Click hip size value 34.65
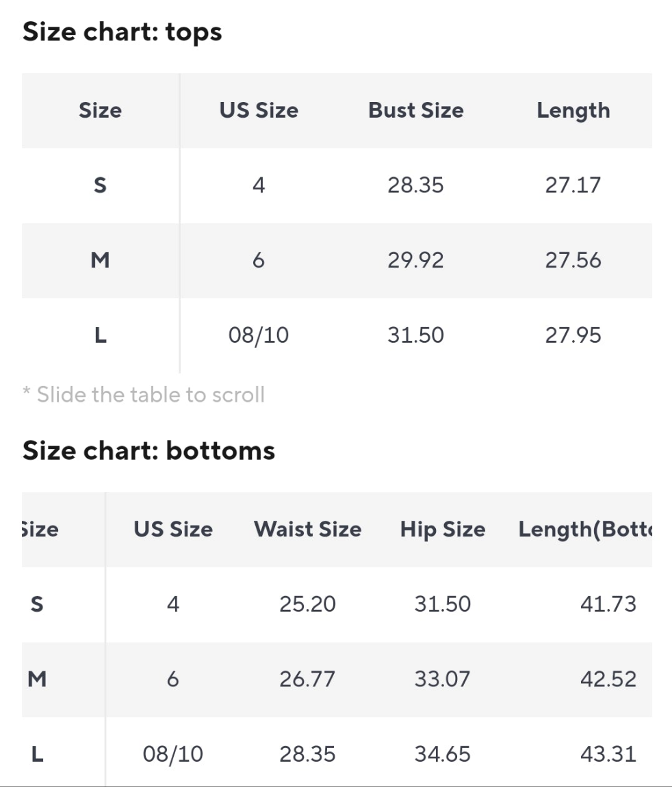The height and width of the screenshot is (787, 672). [x=443, y=754]
